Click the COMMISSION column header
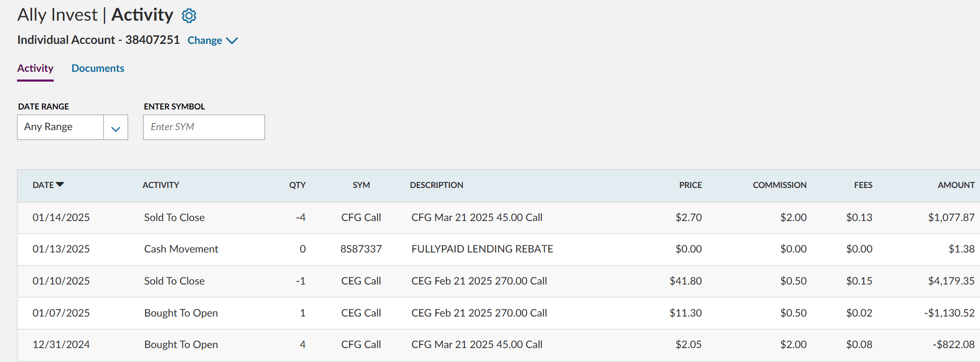The height and width of the screenshot is (362, 980). [x=779, y=185]
